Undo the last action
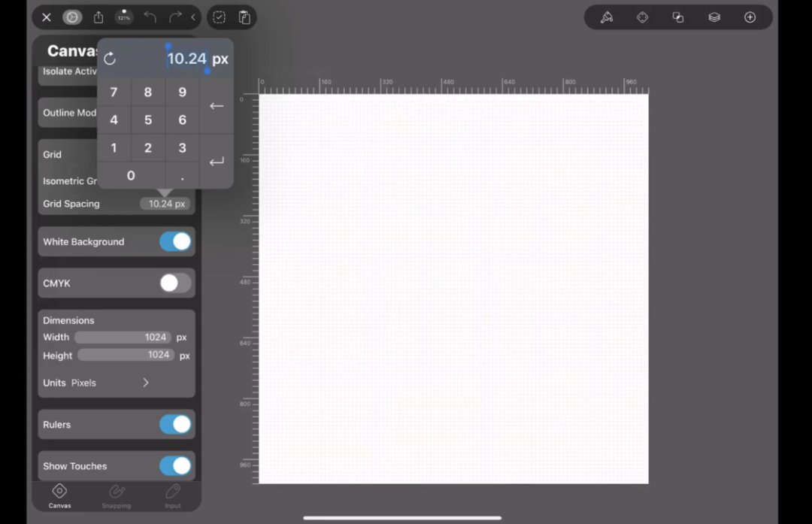812x524 pixels. [150, 17]
